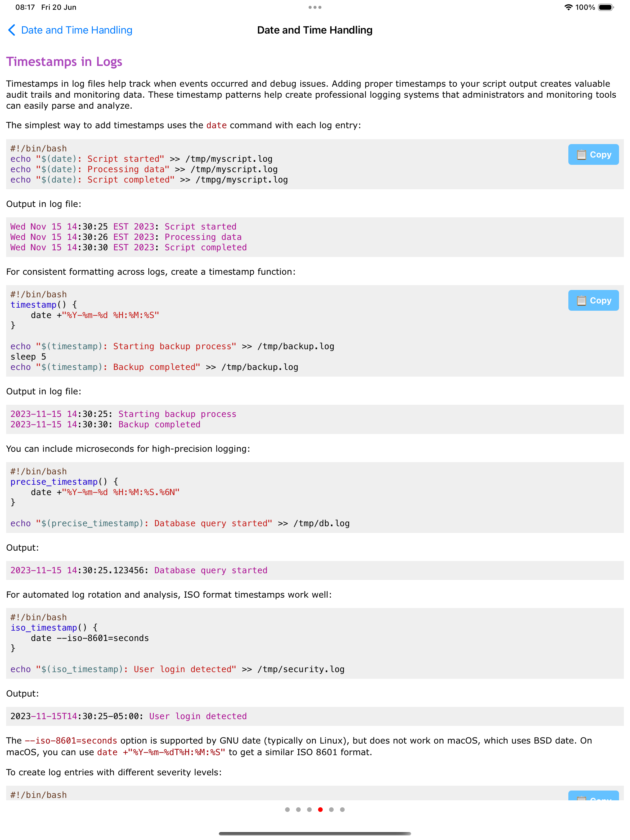Tap the red 'date' inline code word
630x840 pixels.
point(216,125)
